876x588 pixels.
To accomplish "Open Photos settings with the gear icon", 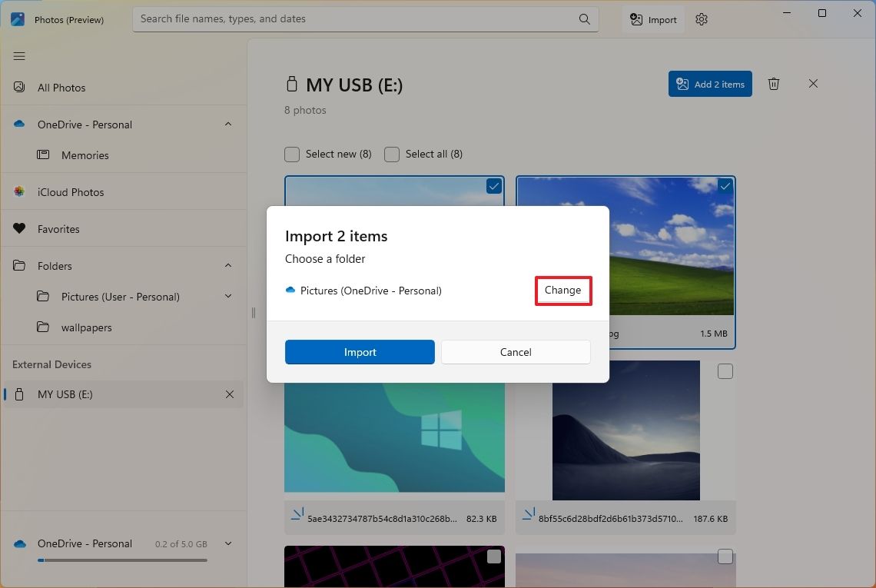I will pyautogui.click(x=701, y=19).
